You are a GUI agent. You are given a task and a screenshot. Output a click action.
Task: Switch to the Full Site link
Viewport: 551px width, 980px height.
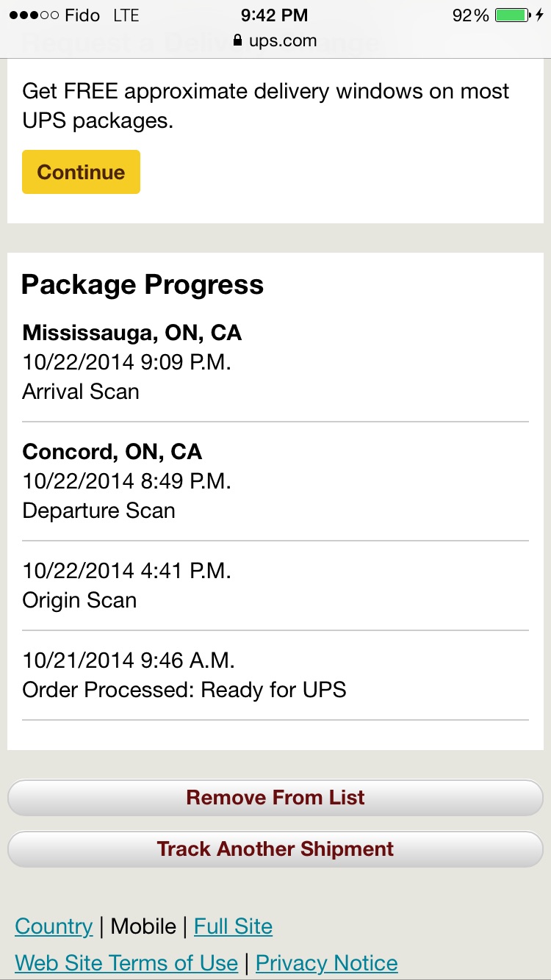point(233,926)
